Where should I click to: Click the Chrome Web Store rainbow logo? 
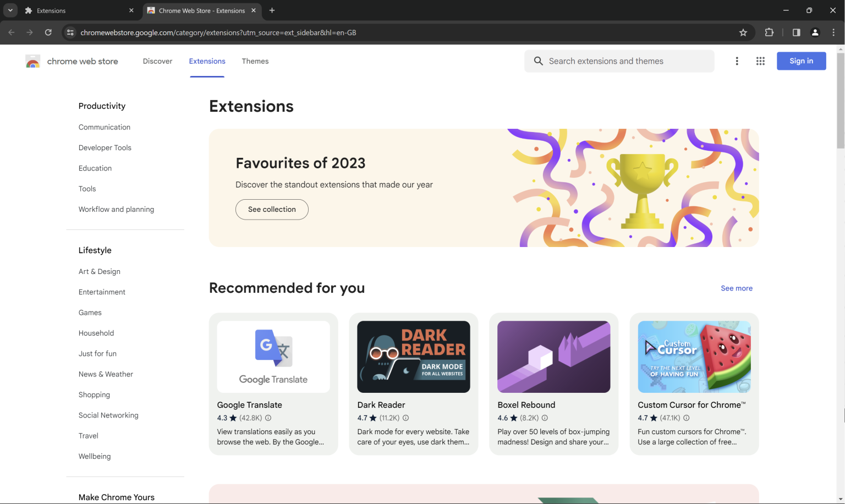tap(33, 61)
